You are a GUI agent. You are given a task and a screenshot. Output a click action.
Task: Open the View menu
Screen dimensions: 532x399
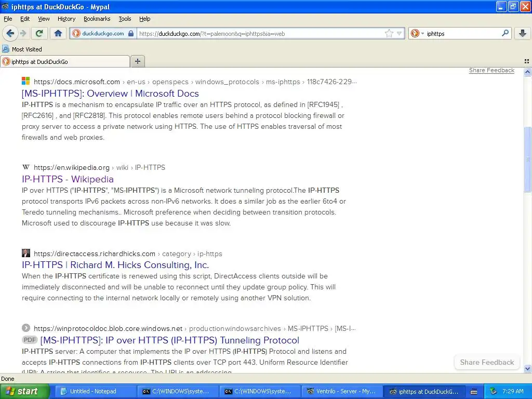click(44, 19)
